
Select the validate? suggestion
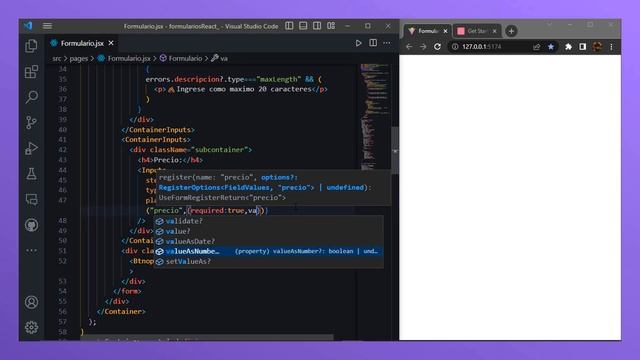(x=269, y=221)
